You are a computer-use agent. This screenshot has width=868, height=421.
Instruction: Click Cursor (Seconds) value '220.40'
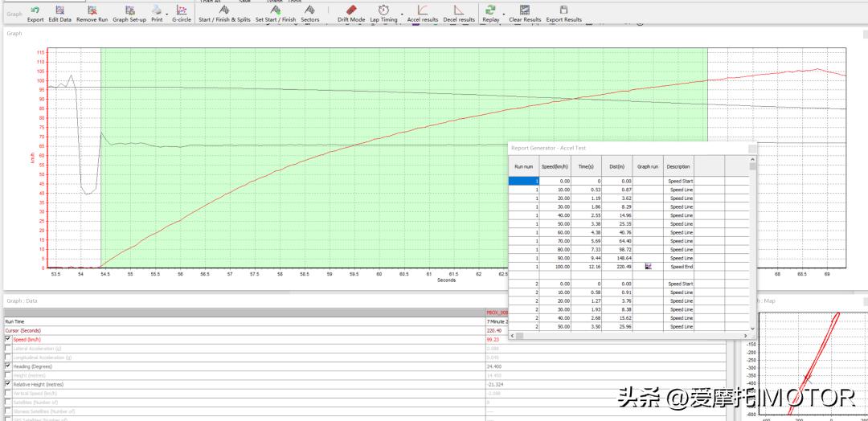tap(493, 330)
